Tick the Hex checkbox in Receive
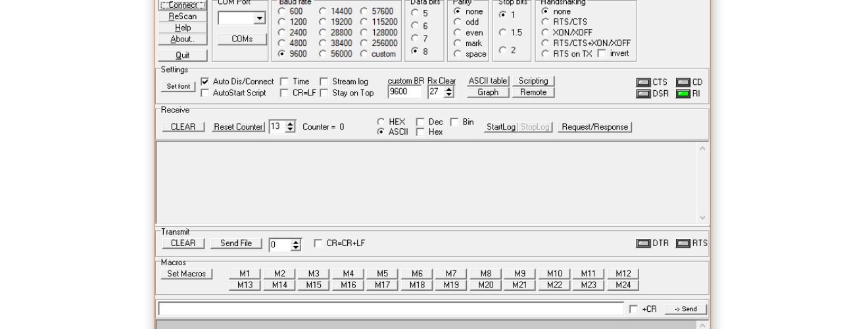868x329 pixels. [420, 132]
